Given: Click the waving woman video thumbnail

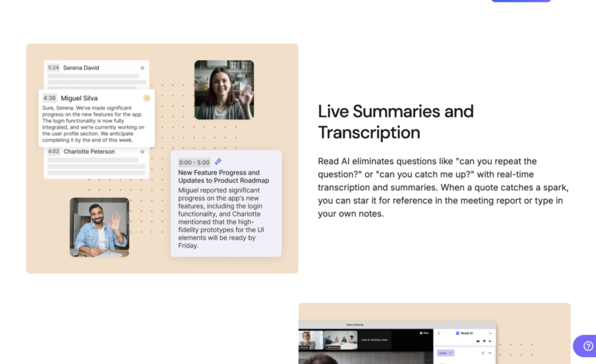Looking at the screenshot, I should pyautogui.click(x=223, y=90).
